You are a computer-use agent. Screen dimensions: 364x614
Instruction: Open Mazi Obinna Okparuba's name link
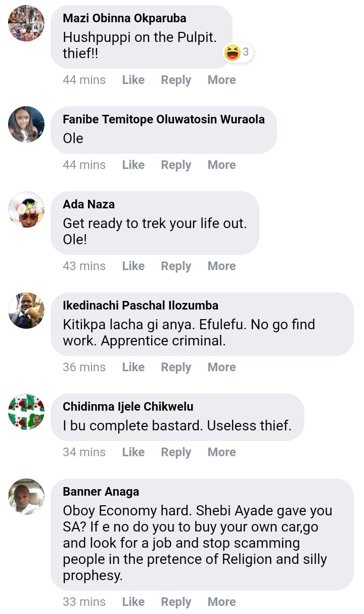124,18
